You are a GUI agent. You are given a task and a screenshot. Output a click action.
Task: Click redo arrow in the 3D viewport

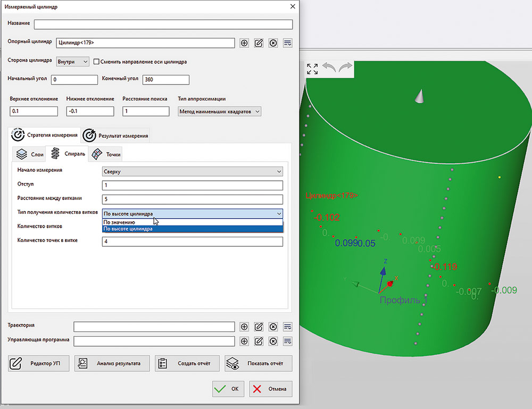(x=345, y=68)
